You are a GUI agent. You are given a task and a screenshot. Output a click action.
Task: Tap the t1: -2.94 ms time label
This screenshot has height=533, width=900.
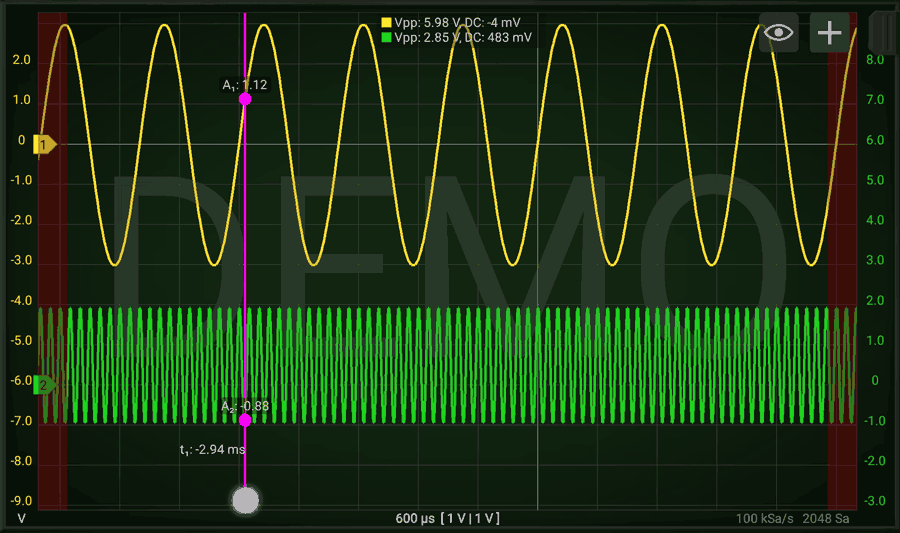coord(212,450)
